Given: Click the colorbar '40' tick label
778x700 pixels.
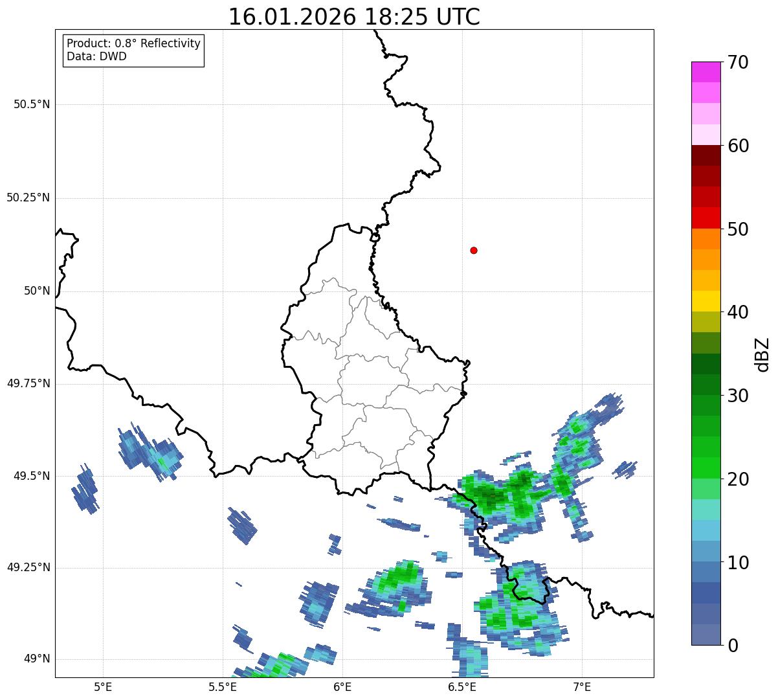Looking at the screenshot, I should [x=738, y=312].
